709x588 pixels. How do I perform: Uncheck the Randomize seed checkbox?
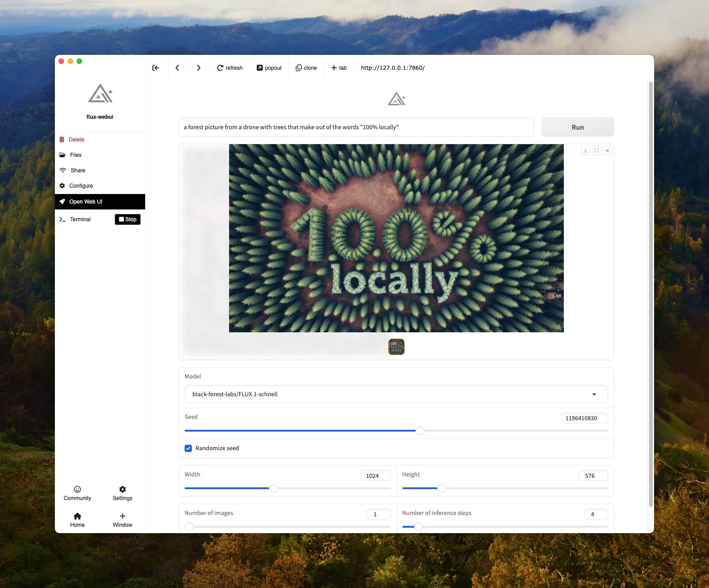188,448
